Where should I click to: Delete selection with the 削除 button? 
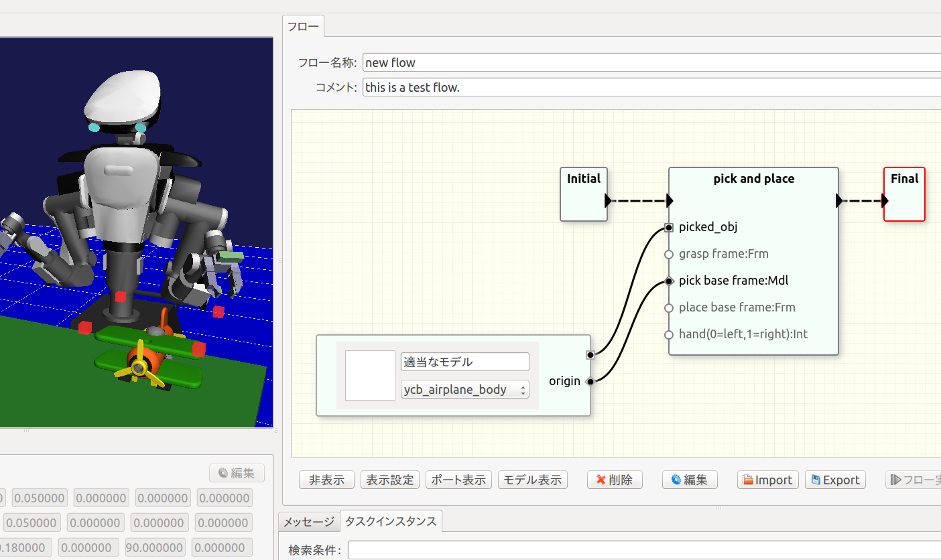click(615, 480)
